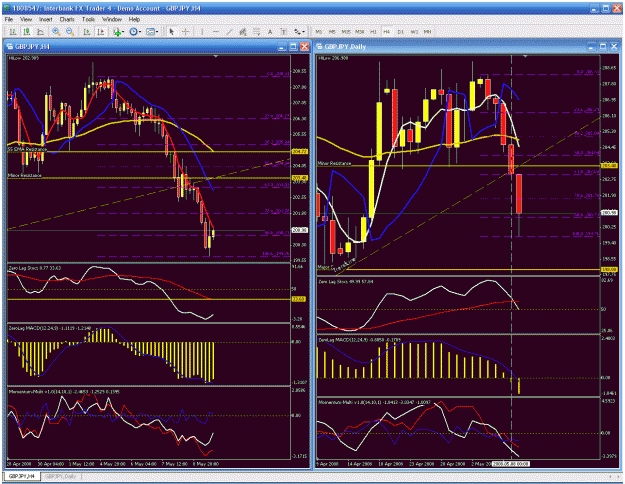Viewport: 625px width, 484px height.
Task: Select the Draw vertical line tool
Action: [202, 32]
